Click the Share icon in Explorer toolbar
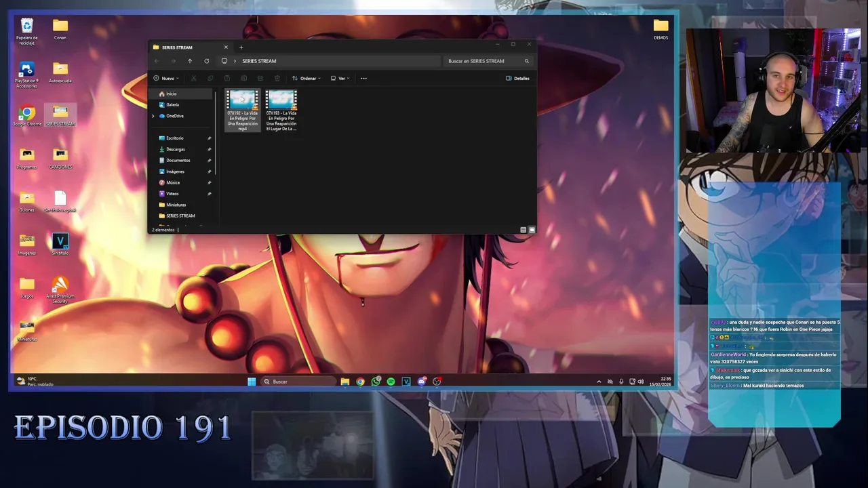Screen dimensions: 868x488 260,78
